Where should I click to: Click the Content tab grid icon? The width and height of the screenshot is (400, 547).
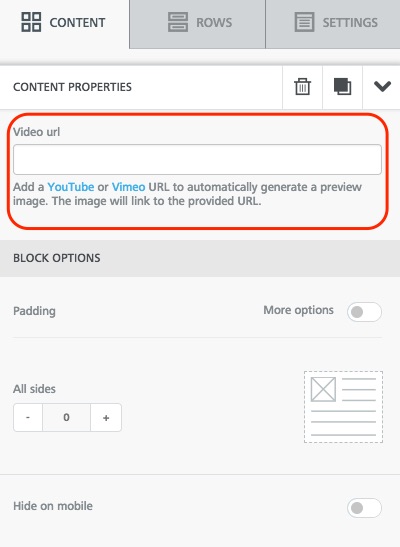[x=31, y=22]
